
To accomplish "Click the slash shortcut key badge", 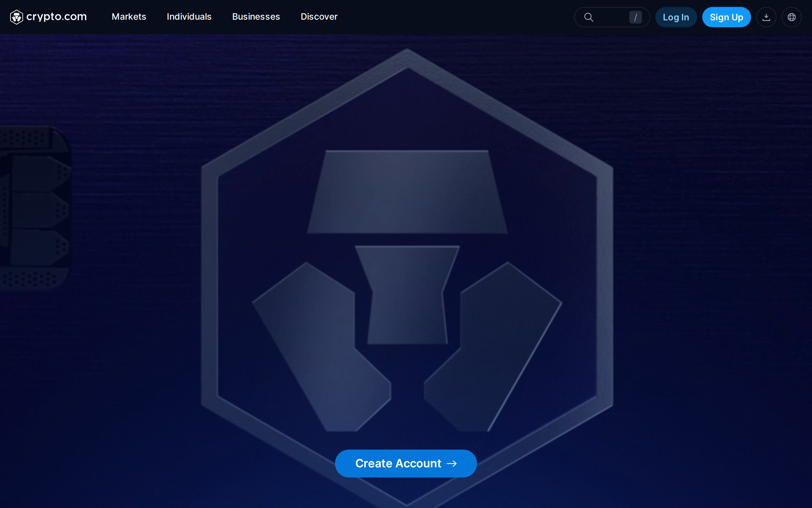I will (635, 17).
